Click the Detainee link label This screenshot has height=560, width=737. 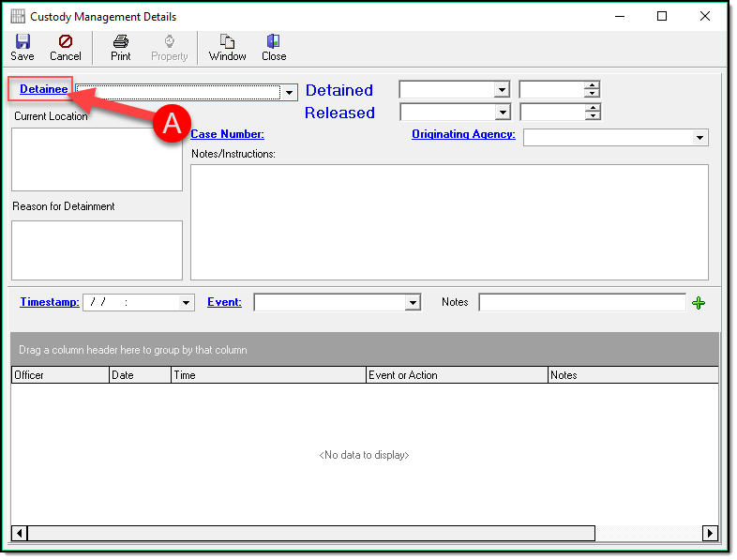click(43, 89)
